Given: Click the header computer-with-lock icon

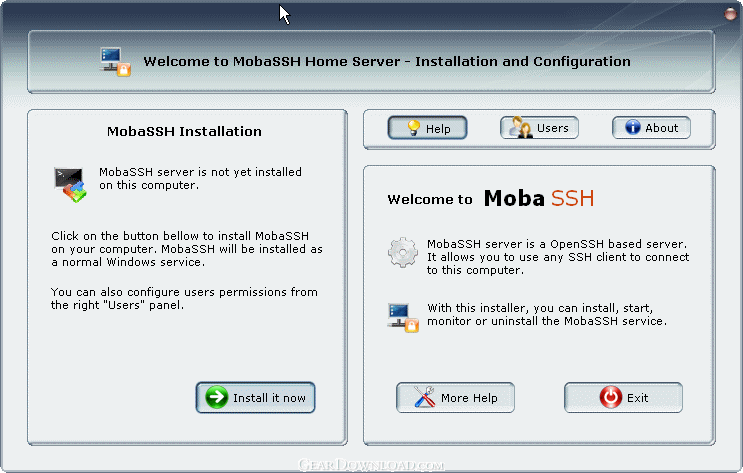Looking at the screenshot, I should tap(115, 62).
